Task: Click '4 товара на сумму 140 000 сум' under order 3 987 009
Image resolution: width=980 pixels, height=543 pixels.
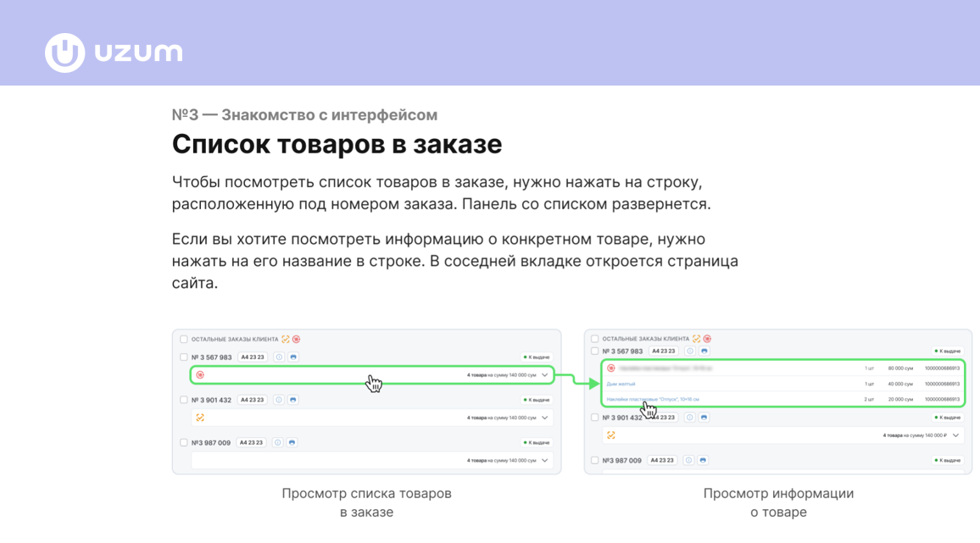Action: [x=501, y=461]
